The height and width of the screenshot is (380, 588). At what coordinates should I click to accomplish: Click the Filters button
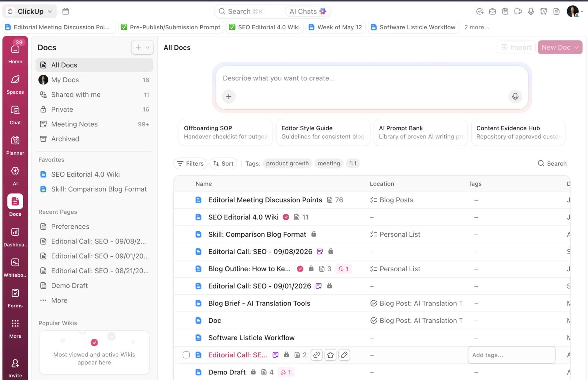click(x=190, y=164)
